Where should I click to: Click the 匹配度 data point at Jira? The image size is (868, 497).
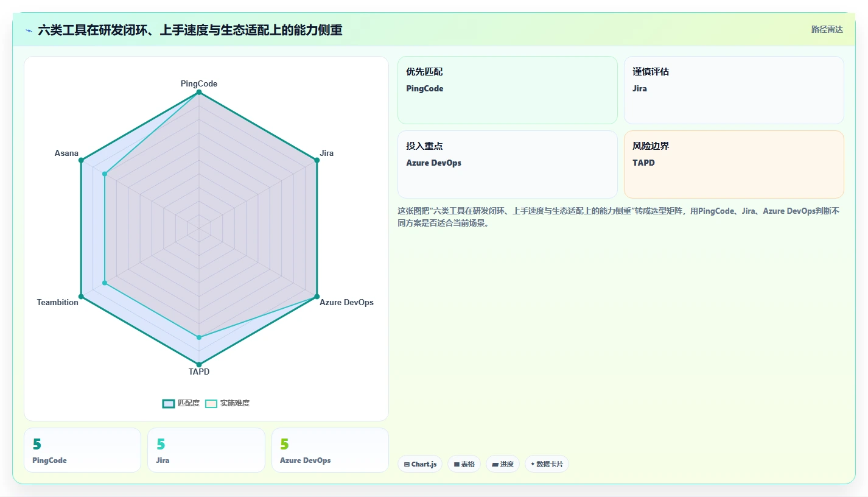tap(317, 160)
